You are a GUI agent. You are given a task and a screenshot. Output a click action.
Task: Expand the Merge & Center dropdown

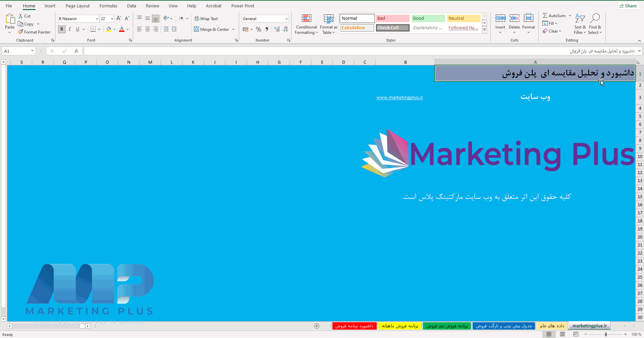coord(233,29)
